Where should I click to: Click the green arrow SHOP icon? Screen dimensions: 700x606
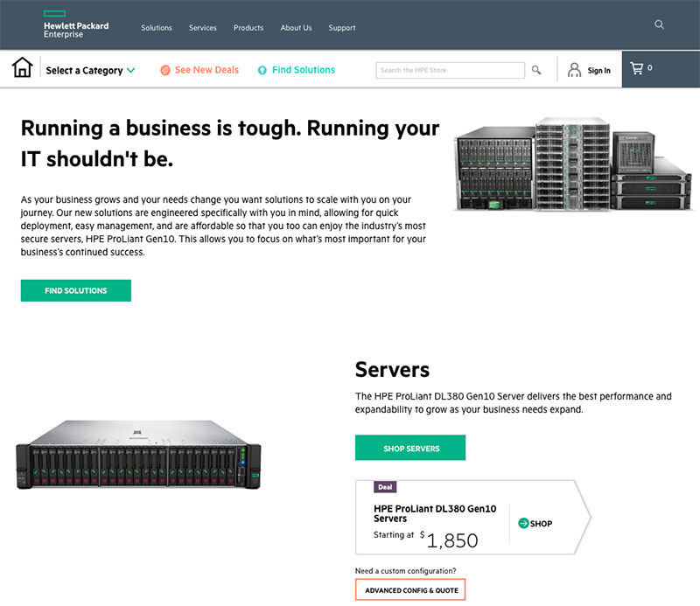523,523
